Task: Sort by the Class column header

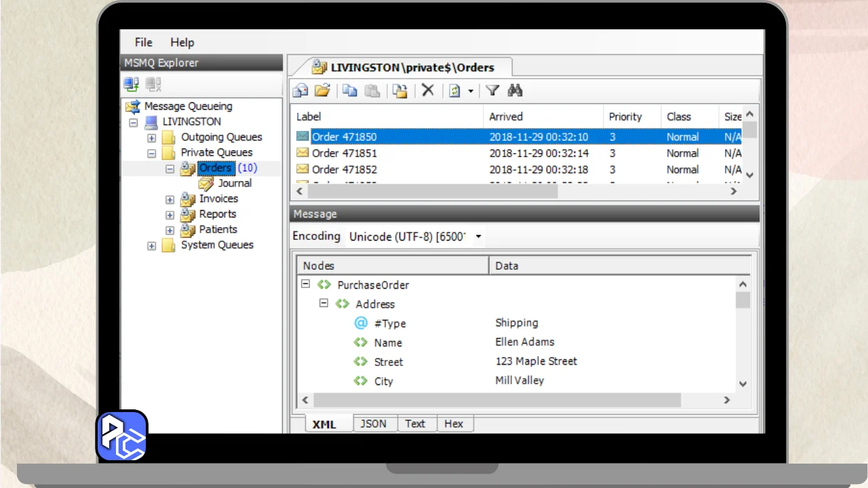Action: tap(690, 117)
